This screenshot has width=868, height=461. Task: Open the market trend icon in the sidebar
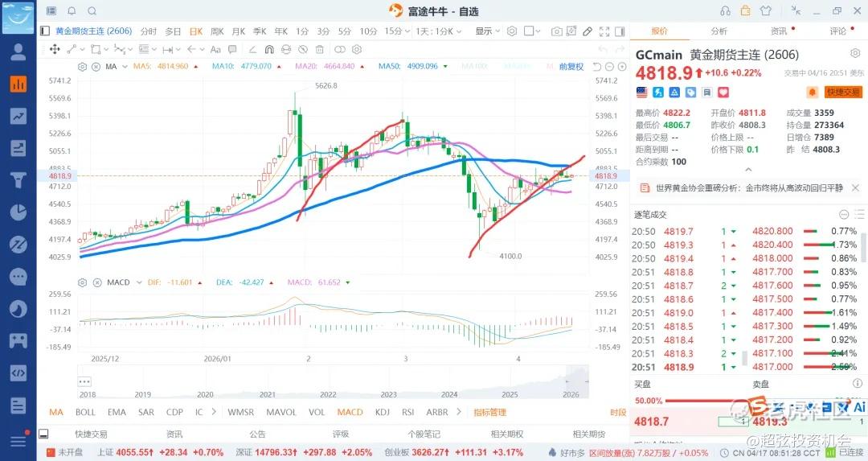point(18,116)
